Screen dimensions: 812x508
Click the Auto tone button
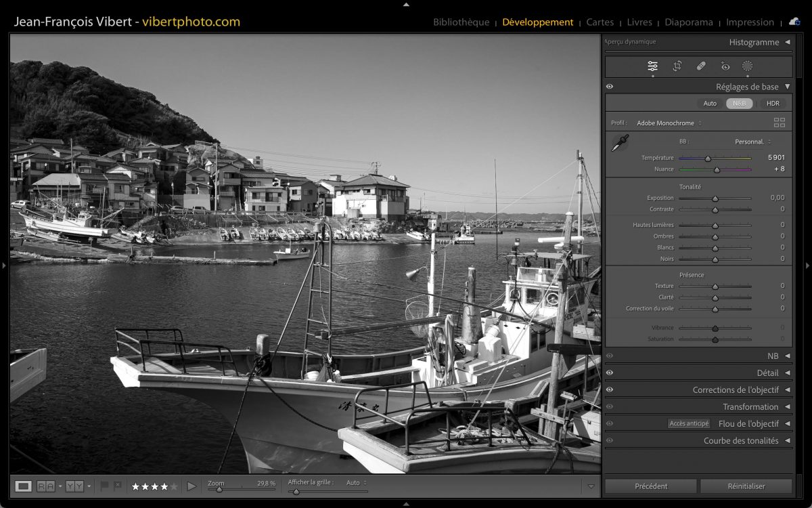(x=710, y=104)
